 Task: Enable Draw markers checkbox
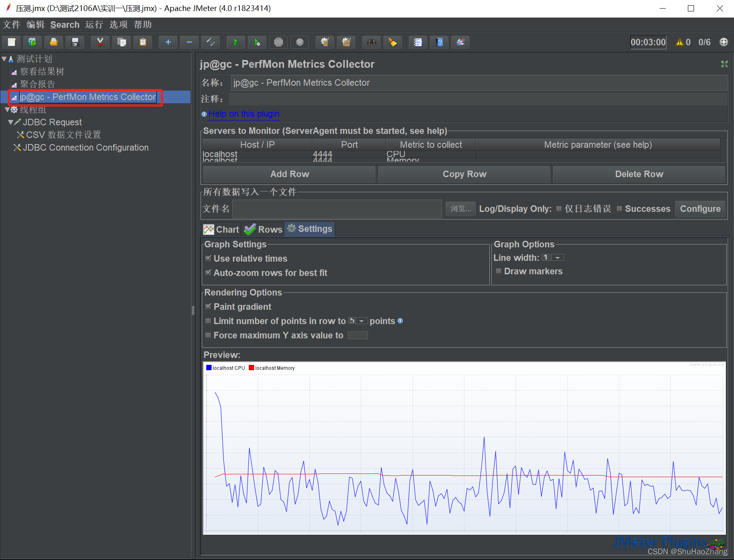(x=498, y=271)
